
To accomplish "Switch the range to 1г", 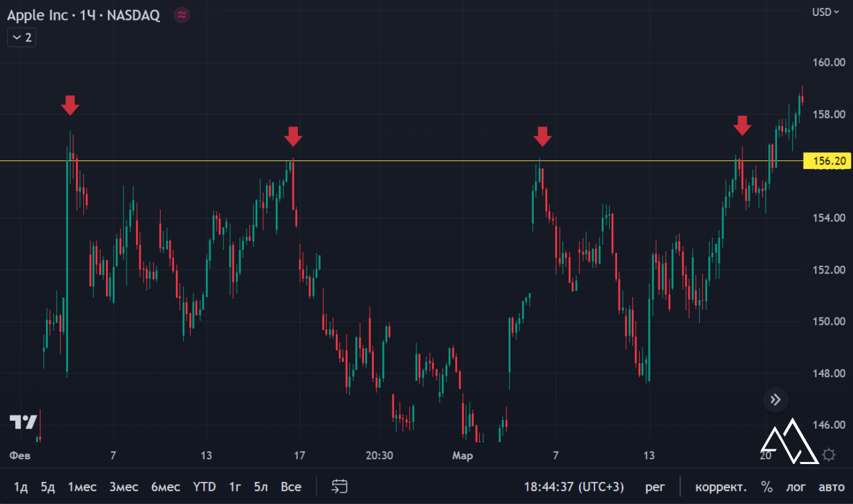I will click(235, 487).
